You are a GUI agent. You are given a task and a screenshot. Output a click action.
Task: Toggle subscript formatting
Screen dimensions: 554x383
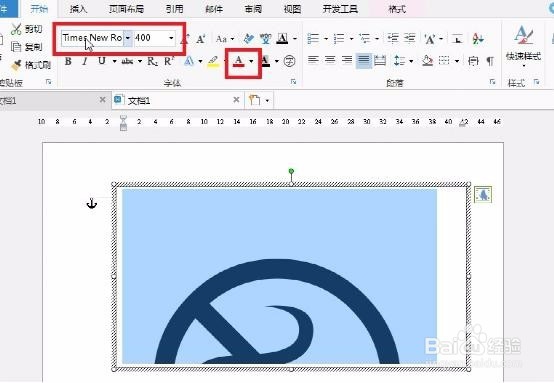click(152, 61)
